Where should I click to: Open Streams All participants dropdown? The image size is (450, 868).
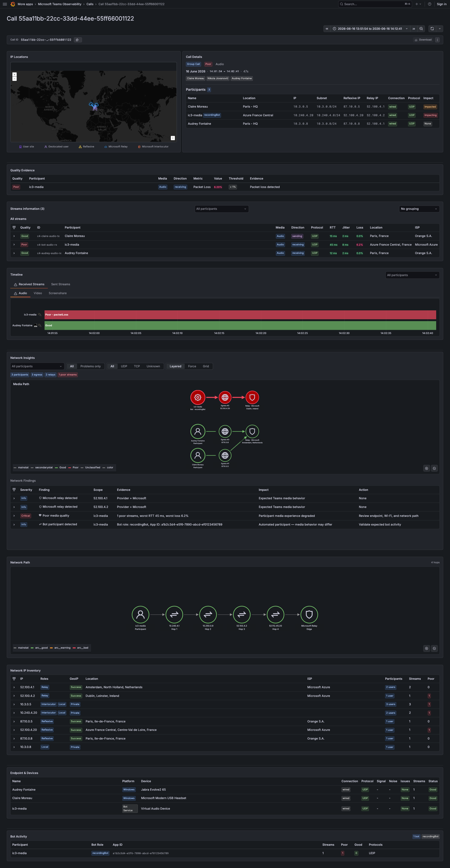click(222, 209)
